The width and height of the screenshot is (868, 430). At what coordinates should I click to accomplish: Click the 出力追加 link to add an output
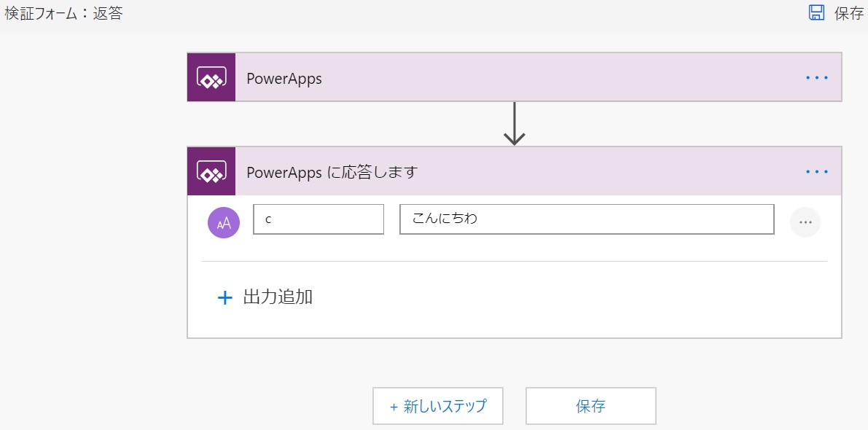(x=277, y=297)
